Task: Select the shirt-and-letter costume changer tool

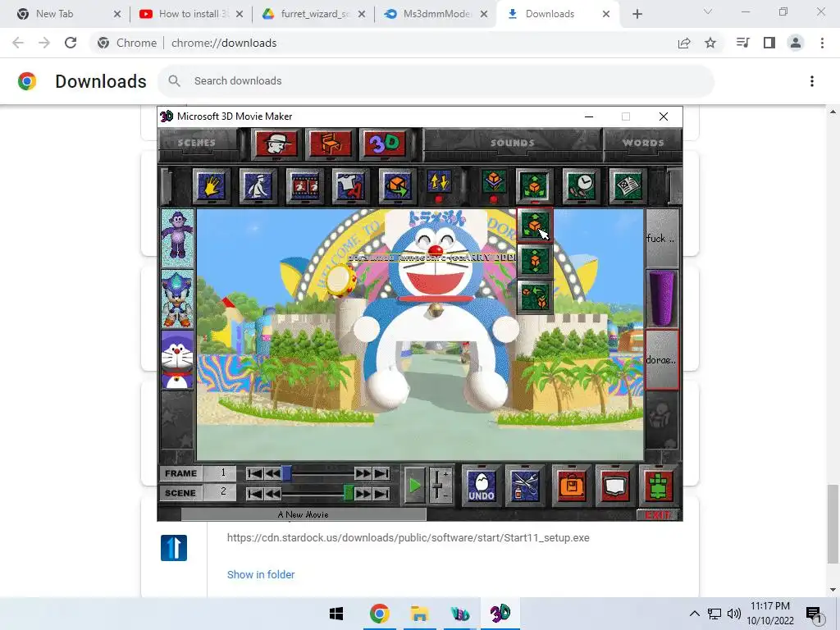Action: click(x=350, y=186)
